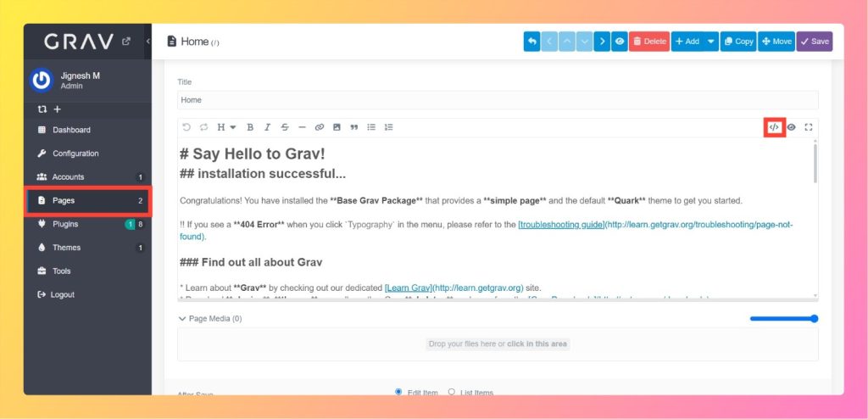Select the Edit Item radio button

[x=399, y=392]
